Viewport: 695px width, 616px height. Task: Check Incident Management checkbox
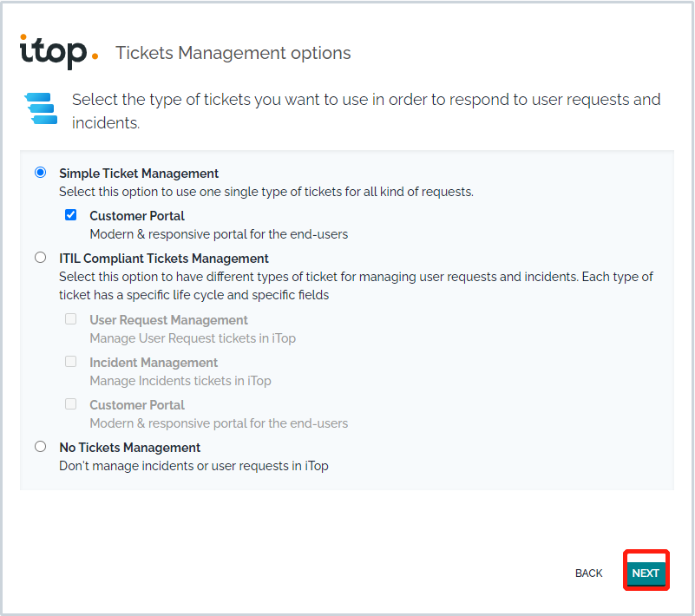[x=70, y=362]
